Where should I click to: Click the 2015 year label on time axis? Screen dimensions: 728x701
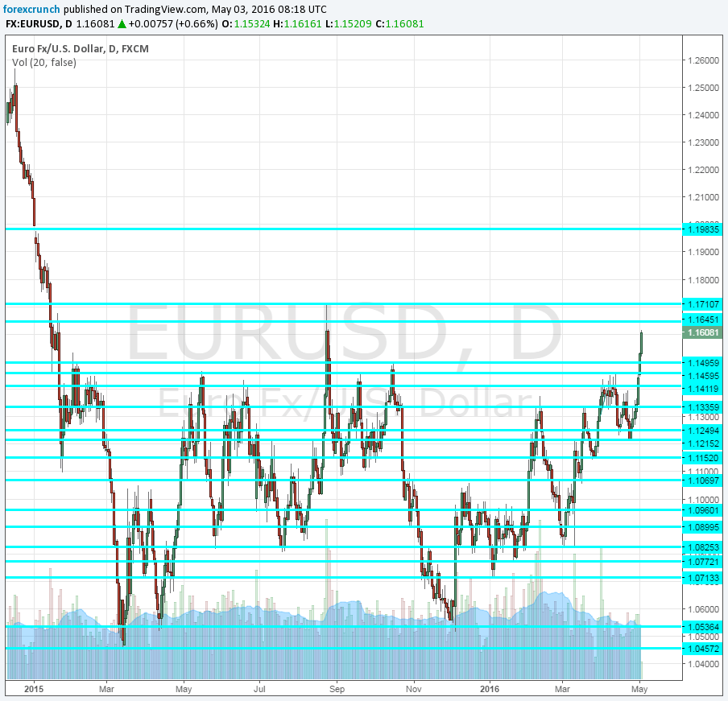tap(35, 690)
